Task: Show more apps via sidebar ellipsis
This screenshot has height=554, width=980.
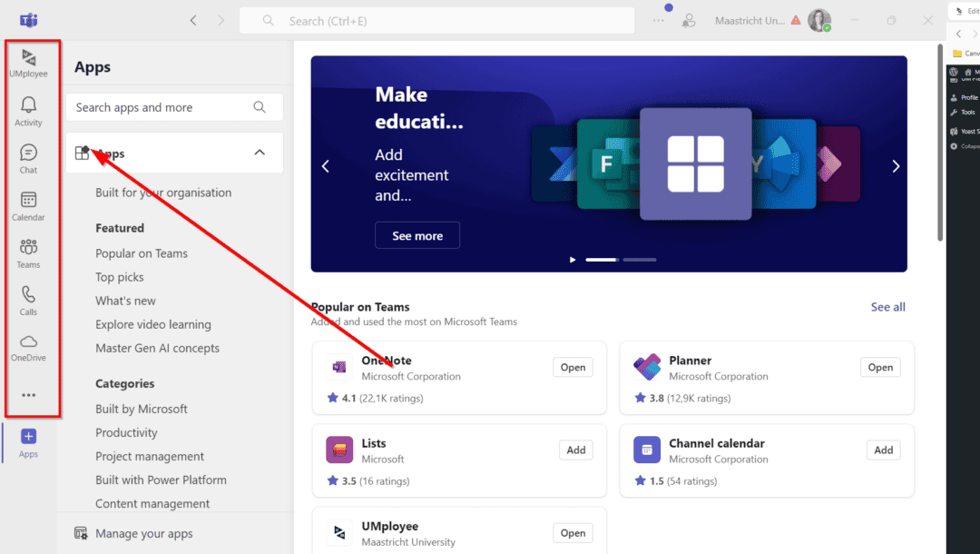Action: pos(28,395)
